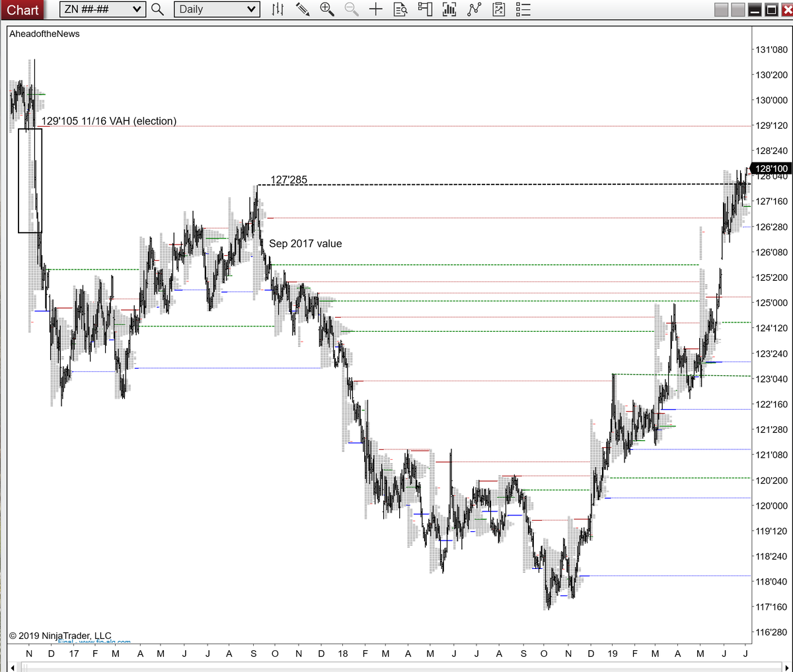The height and width of the screenshot is (672, 793).
Task: Click the bar spacing adjustment icon
Action: tap(278, 9)
